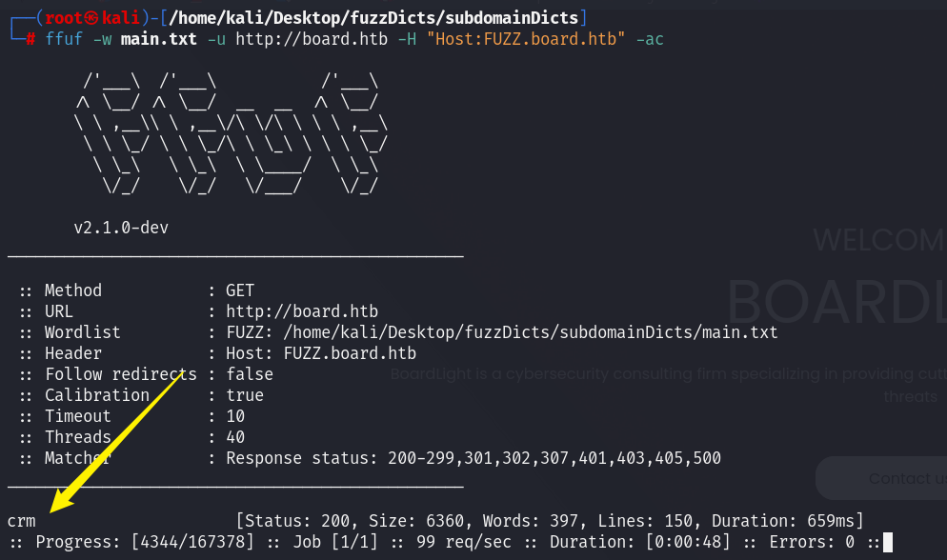This screenshot has height=560, width=947.
Task: Click the Method GET value
Action: [x=240, y=290]
